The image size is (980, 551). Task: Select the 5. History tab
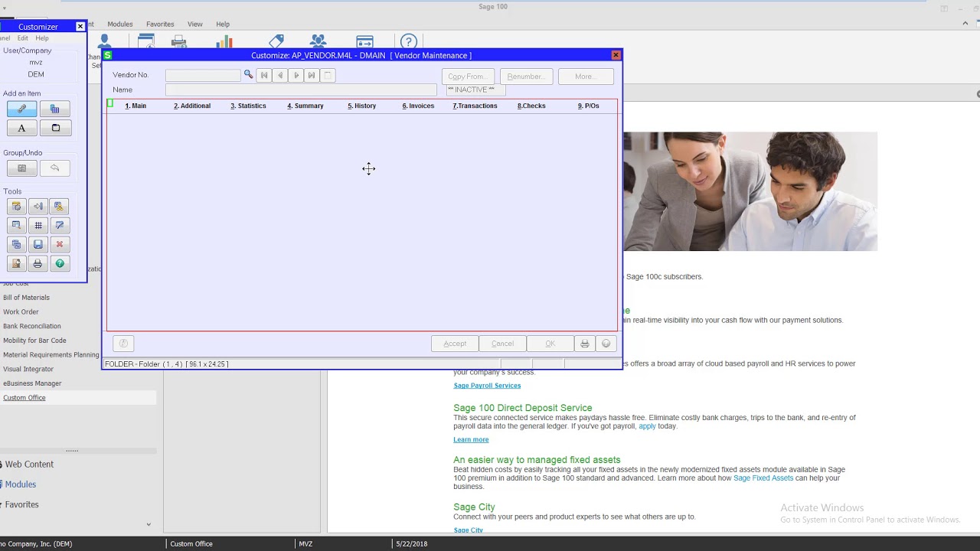point(362,106)
